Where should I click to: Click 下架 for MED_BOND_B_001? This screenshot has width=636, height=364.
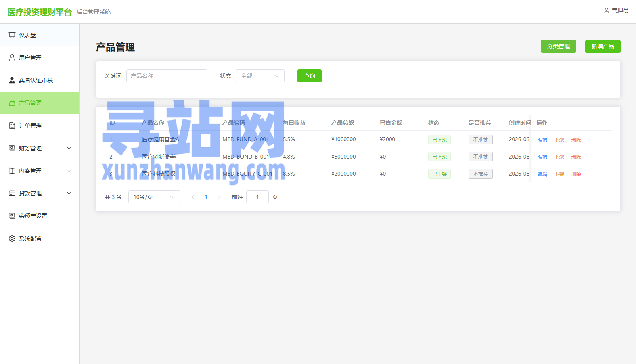559,157
